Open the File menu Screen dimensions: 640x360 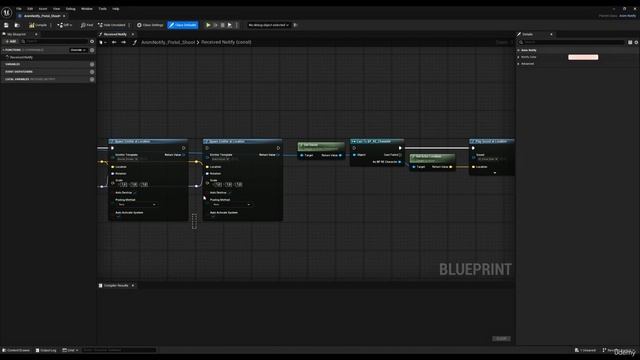(x=19, y=9)
